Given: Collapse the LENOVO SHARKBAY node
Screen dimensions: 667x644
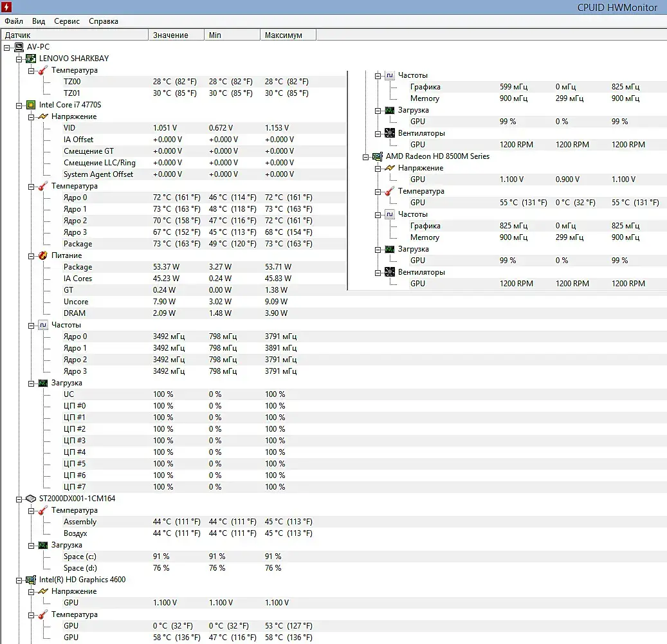Looking at the screenshot, I should point(19,59).
